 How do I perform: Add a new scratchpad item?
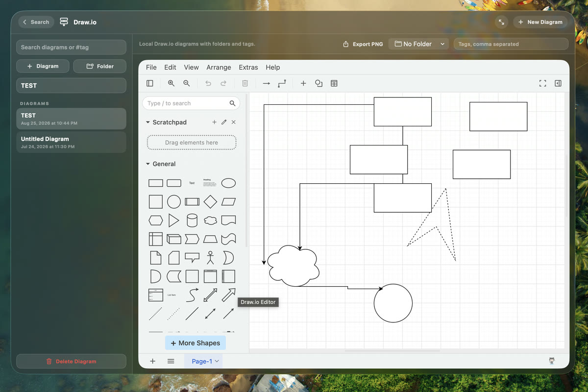214,122
